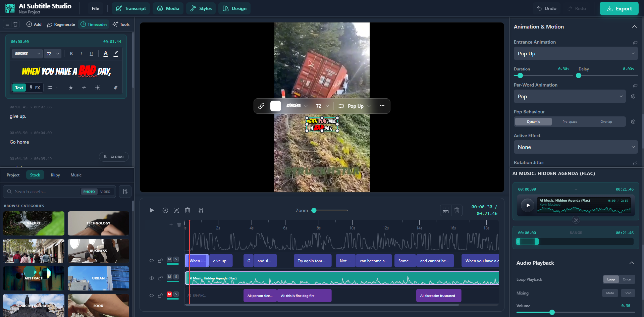Open the font color picker icon

pos(106,54)
